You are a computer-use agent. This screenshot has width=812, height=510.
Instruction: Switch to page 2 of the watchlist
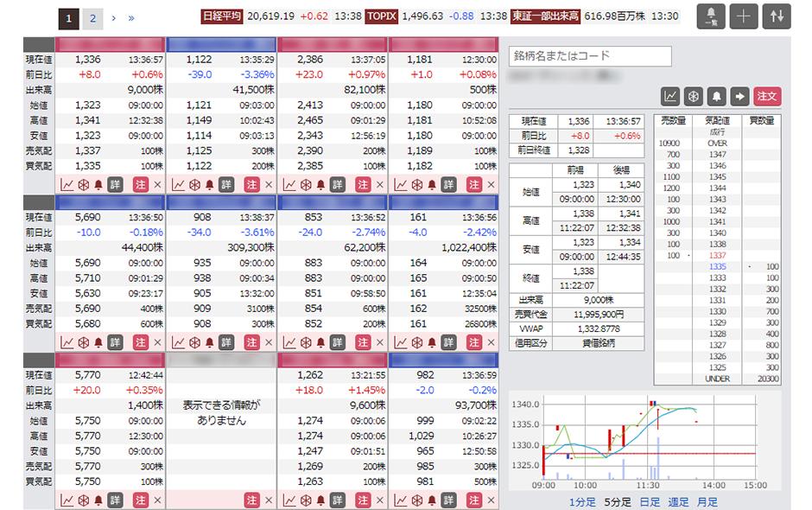[x=92, y=17]
